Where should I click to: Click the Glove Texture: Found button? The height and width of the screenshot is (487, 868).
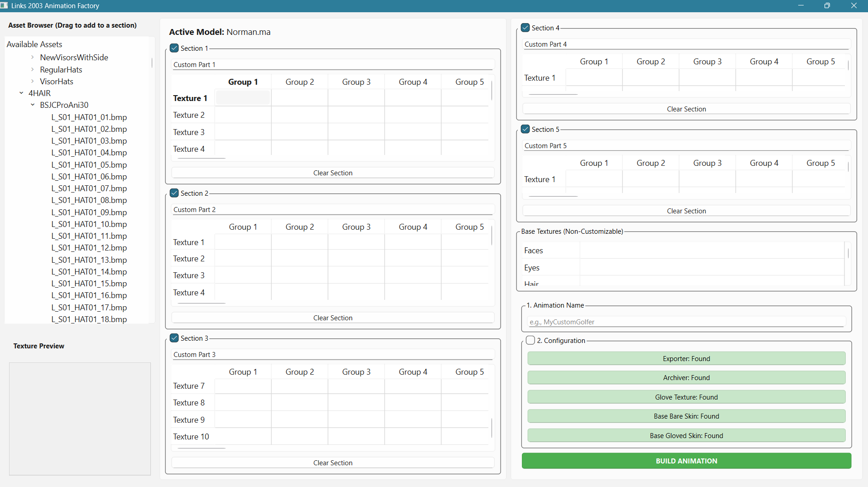pos(686,397)
